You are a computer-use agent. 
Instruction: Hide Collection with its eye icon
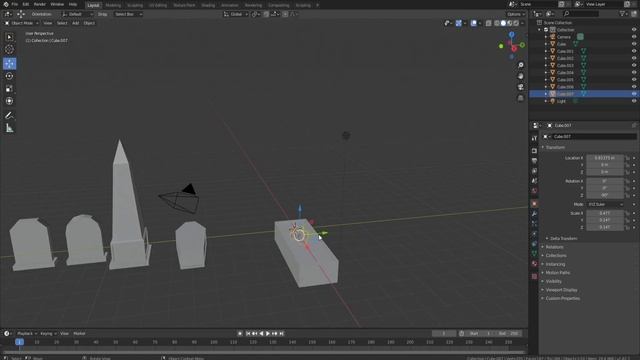coord(634,30)
